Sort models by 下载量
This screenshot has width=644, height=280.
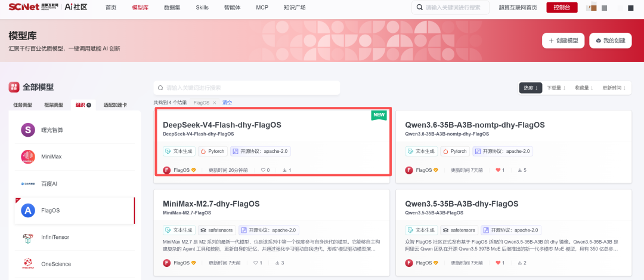pyautogui.click(x=556, y=88)
